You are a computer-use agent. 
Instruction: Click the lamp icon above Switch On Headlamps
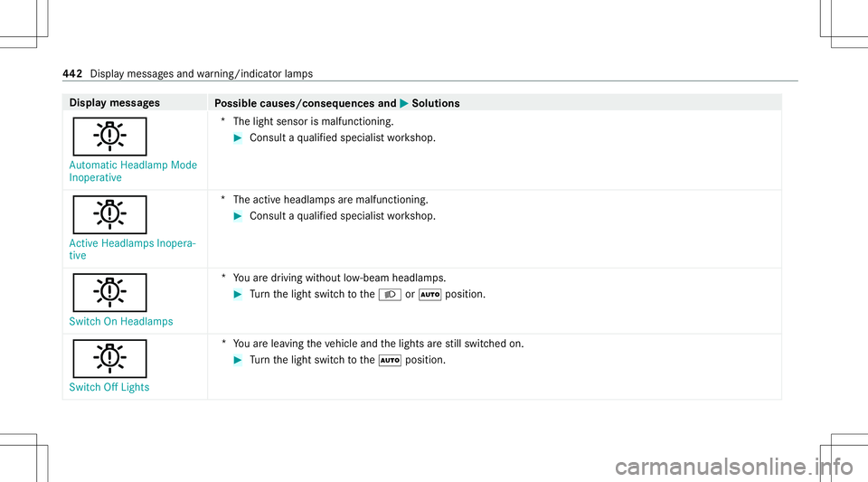click(x=108, y=291)
